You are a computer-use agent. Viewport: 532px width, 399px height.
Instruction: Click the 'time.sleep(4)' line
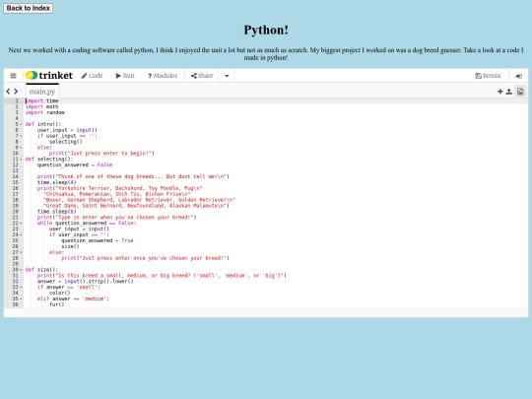click(x=57, y=182)
